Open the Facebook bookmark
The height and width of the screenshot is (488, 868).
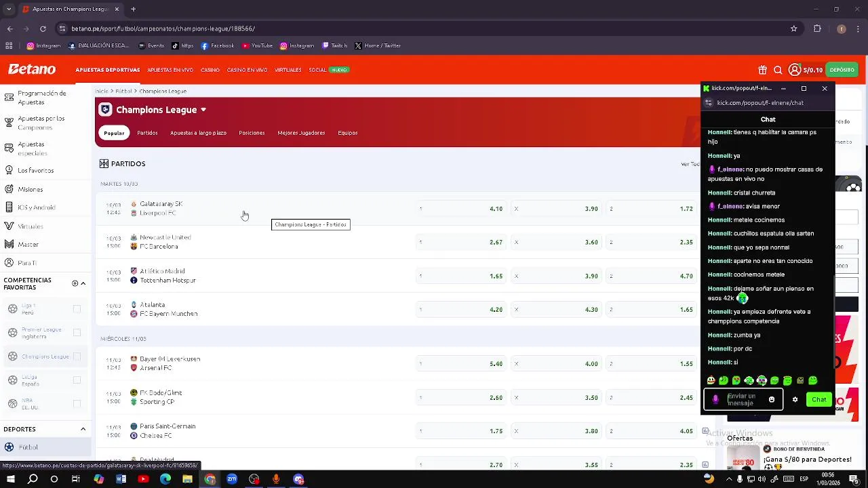click(217, 45)
